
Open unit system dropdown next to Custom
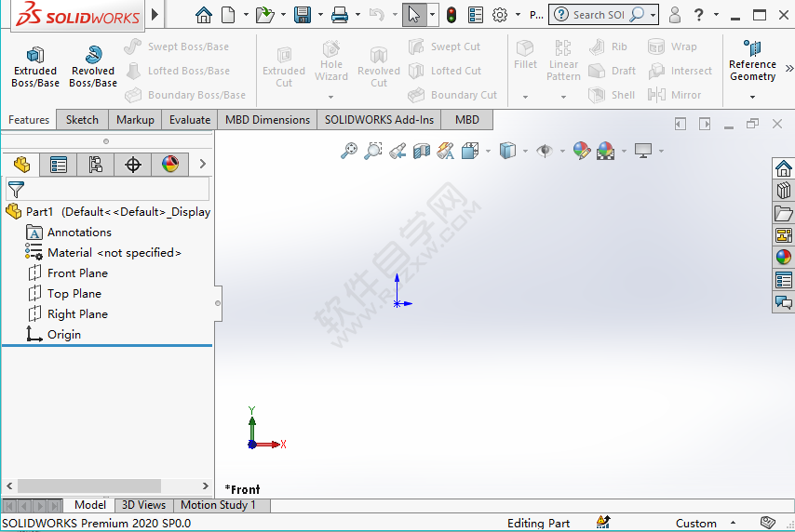734,523
